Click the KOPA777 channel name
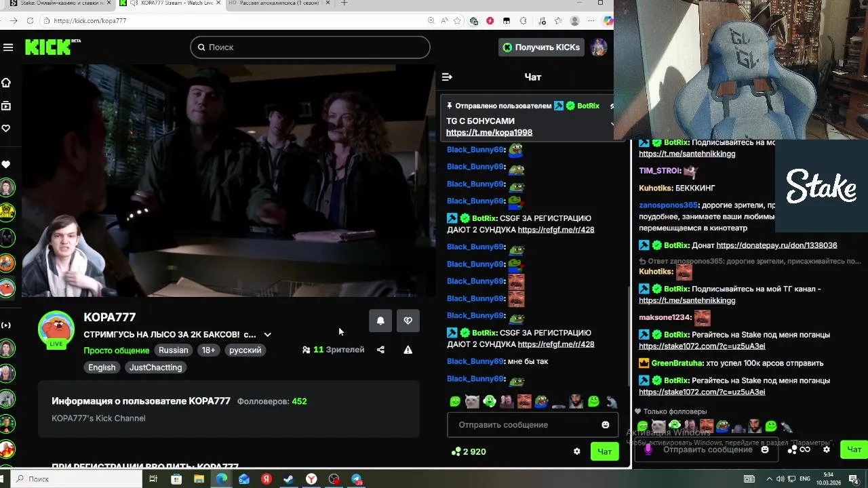Viewport: 868px width, 488px height. tap(110, 317)
